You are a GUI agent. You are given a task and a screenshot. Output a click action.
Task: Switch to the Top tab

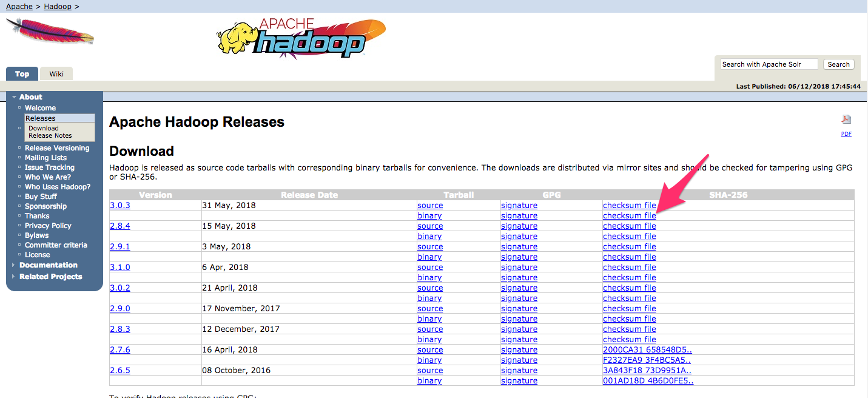coord(22,74)
